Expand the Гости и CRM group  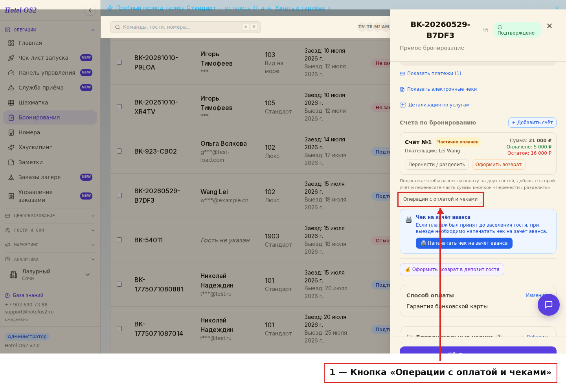[50, 230]
